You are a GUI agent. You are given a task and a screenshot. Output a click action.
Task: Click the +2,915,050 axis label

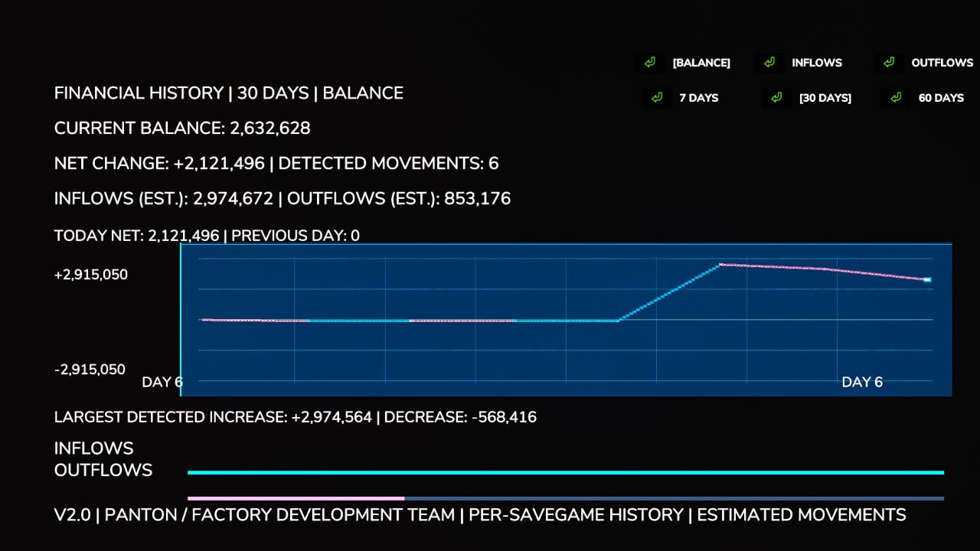(x=91, y=275)
